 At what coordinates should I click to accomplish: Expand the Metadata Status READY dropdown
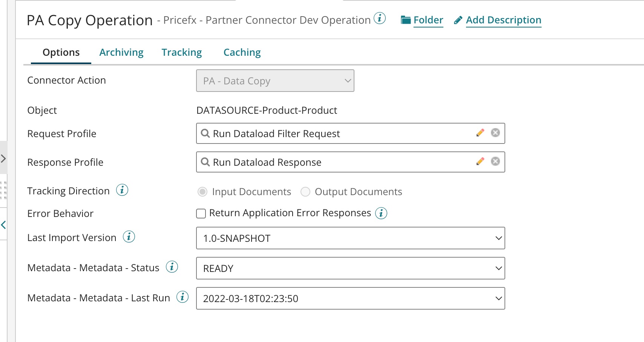[x=350, y=268]
